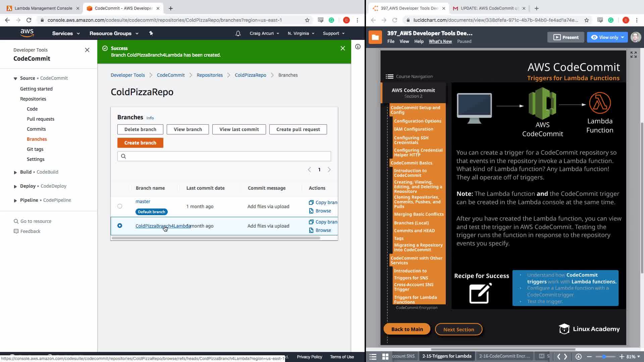Open the N. Virginia region dropdown
Screen dimensions: 644x362
tap(301, 34)
